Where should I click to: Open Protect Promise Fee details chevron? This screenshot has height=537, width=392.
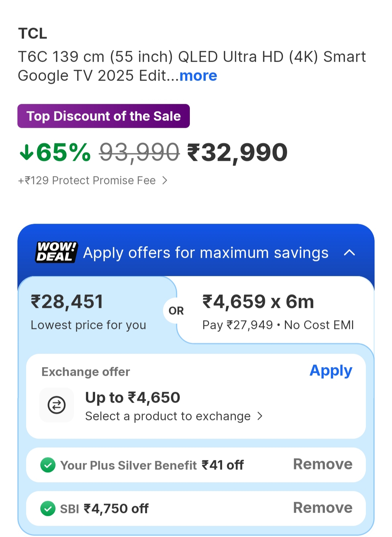point(165,180)
